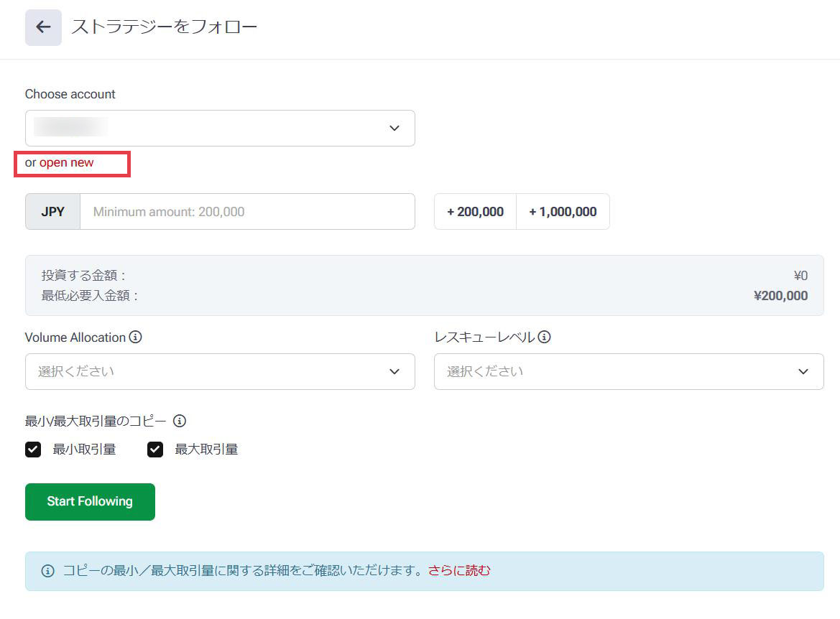The image size is (840, 619).
Task: Click the chevron arrow in Volume Allocation box
Action: click(394, 371)
